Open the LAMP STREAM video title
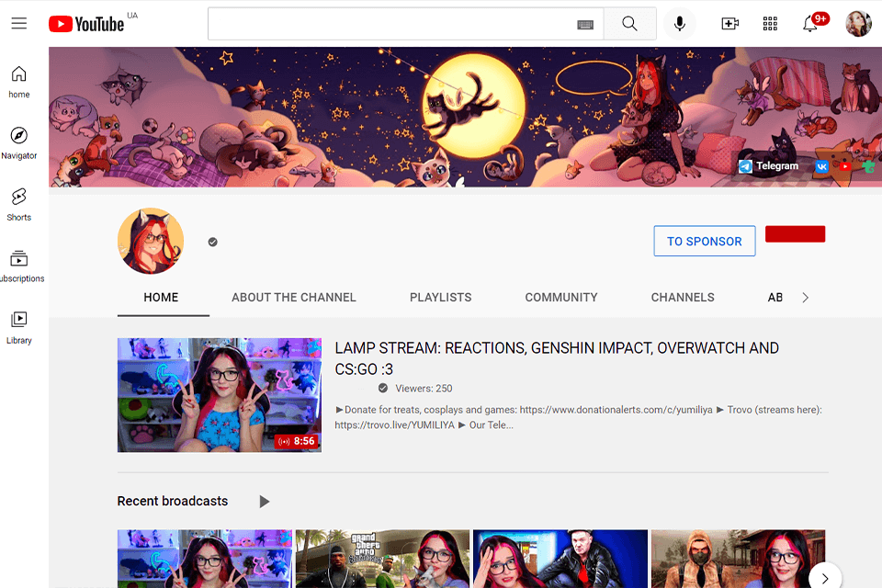The width and height of the screenshot is (882, 588). [557, 358]
